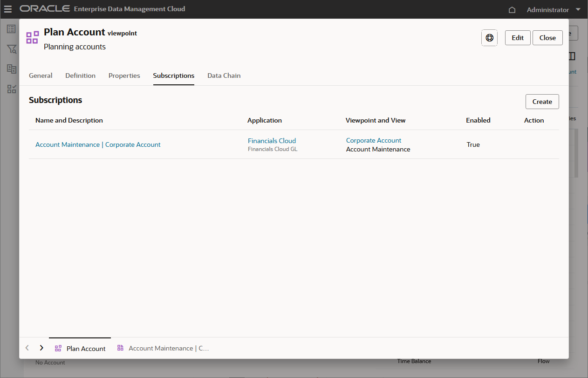Click the 'Application' column header
The width and height of the screenshot is (588, 378).
tap(265, 120)
